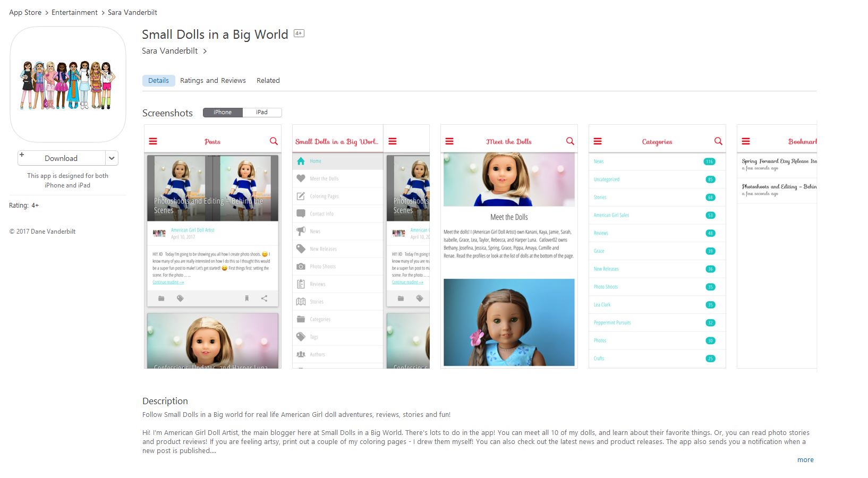Click the Kanani doll photo with the blue background

509,322
